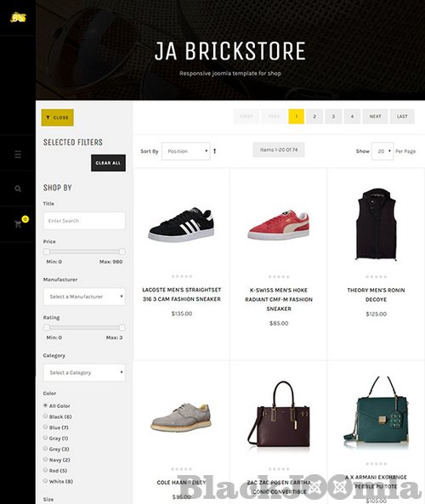The width and height of the screenshot is (425, 504).
Task: Click the yellow site logo icon
Action: pyautogui.click(x=18, y=17)
